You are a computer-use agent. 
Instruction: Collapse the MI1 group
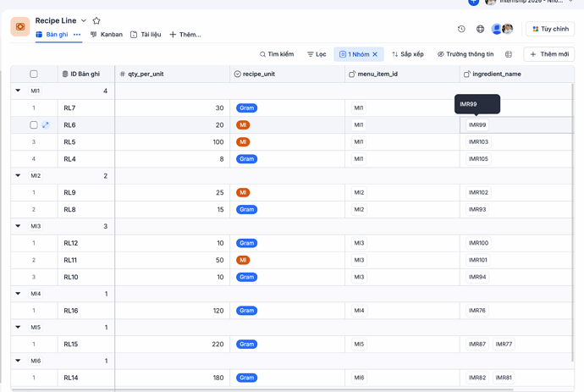point(18,91)
